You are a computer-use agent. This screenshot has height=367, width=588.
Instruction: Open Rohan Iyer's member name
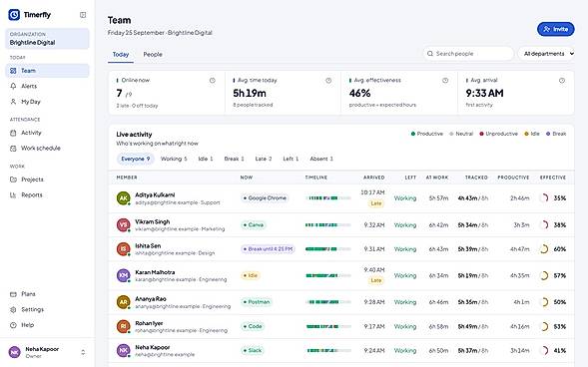coord(149,323)
